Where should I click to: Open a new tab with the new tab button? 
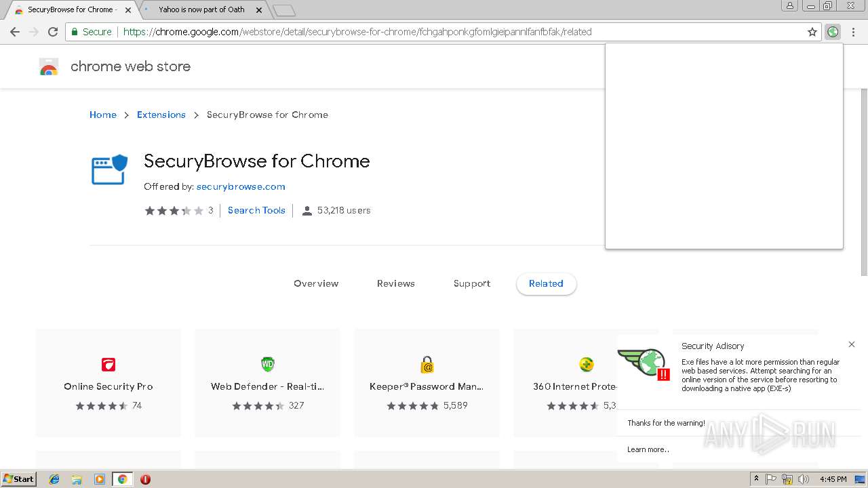tap(283, 10)
